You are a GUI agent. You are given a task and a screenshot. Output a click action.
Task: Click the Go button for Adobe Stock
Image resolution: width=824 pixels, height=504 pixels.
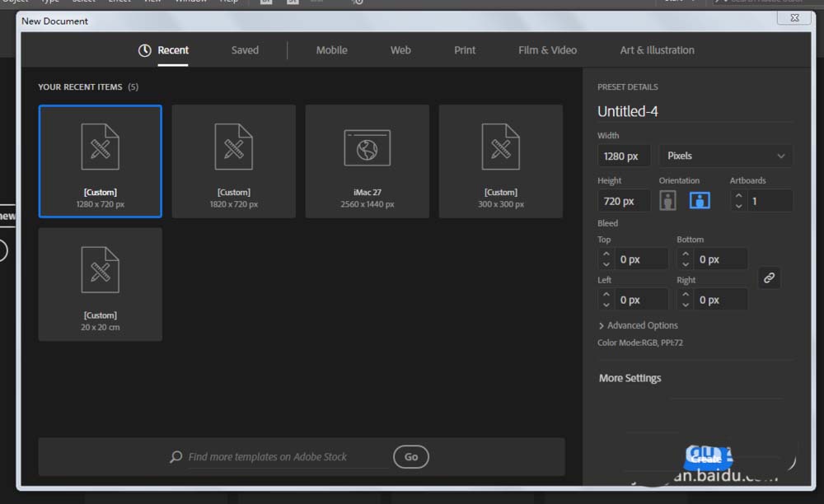[x=411, y=457]
